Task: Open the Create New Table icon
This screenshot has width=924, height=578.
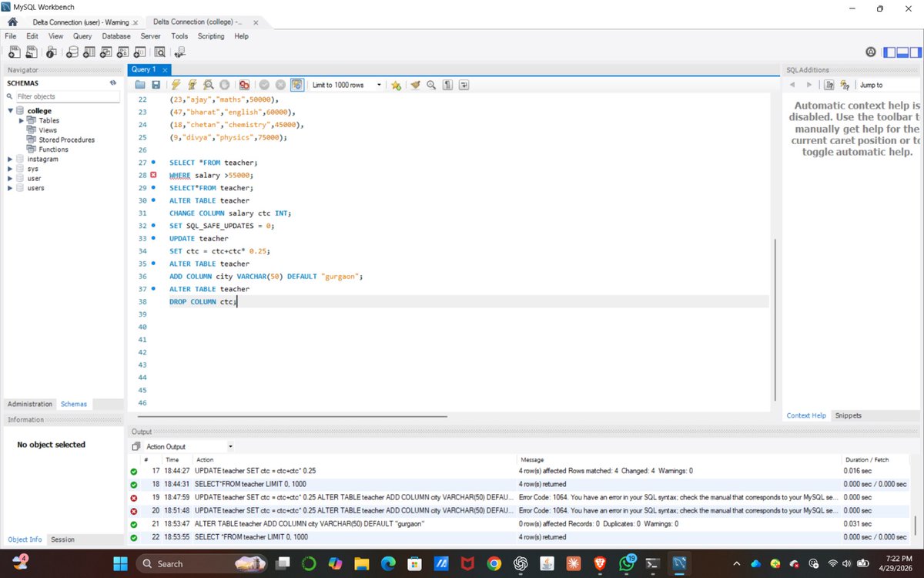Action: pyautogui.click(x=89, y=52)
